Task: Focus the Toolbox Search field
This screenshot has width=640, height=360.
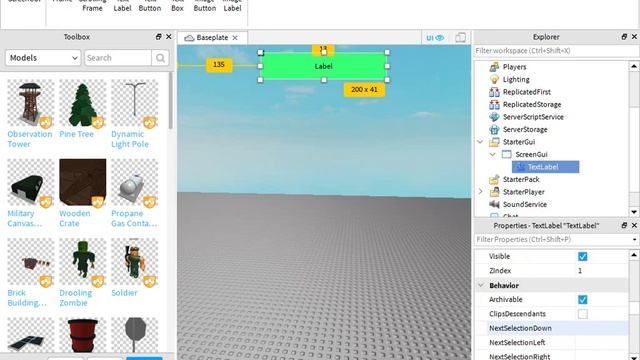Action: point(118,58)
